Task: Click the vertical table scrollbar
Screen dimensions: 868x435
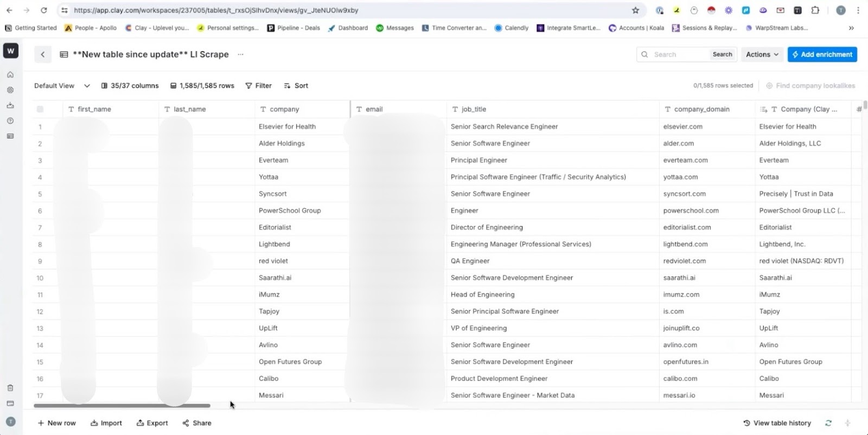Action: [865, 105]
